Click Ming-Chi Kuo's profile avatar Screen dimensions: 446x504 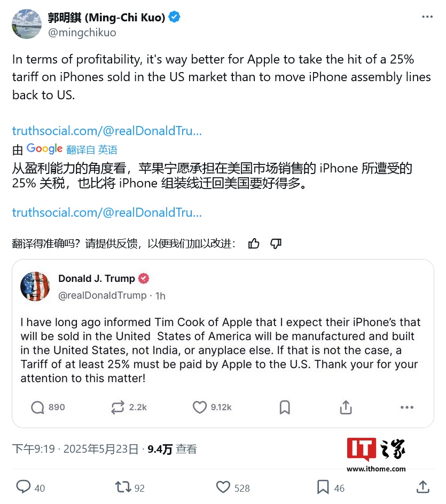[27, 24]
